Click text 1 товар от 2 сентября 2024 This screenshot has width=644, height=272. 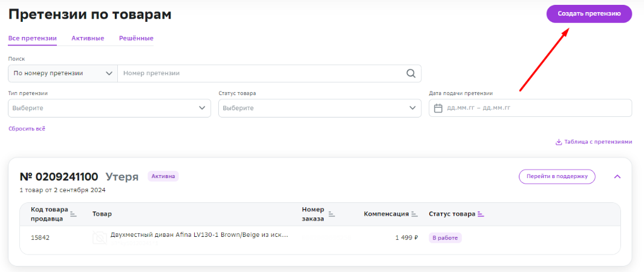click(62, 190)
